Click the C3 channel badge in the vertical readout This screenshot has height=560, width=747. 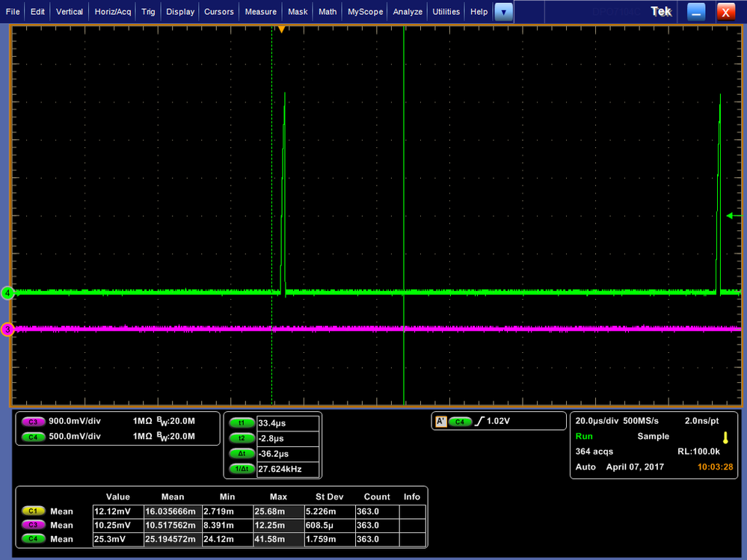click(33, 422)
